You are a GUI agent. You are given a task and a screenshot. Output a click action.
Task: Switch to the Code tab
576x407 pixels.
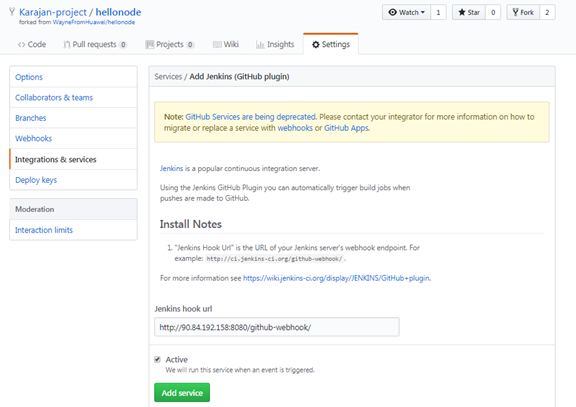pos(32,44)
